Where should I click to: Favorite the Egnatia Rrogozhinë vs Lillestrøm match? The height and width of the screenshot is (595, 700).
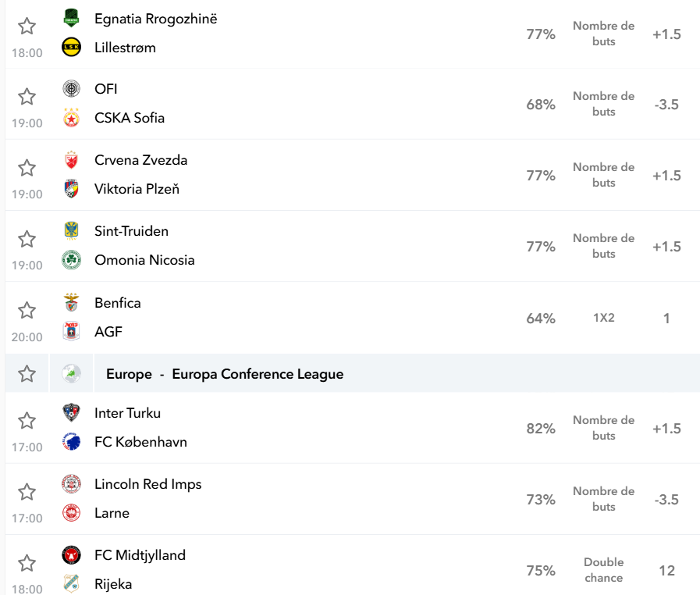point(27,26)
